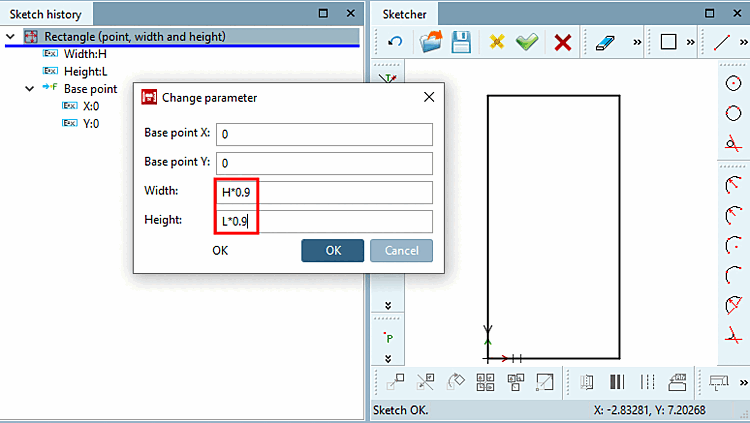Collapse the Rectangle tree node

10,36
